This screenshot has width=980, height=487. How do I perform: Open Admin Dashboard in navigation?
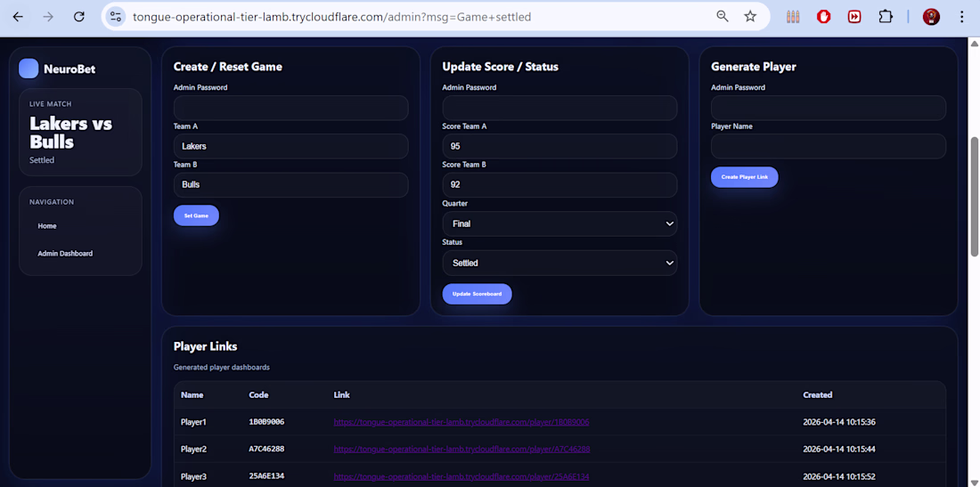65,254
